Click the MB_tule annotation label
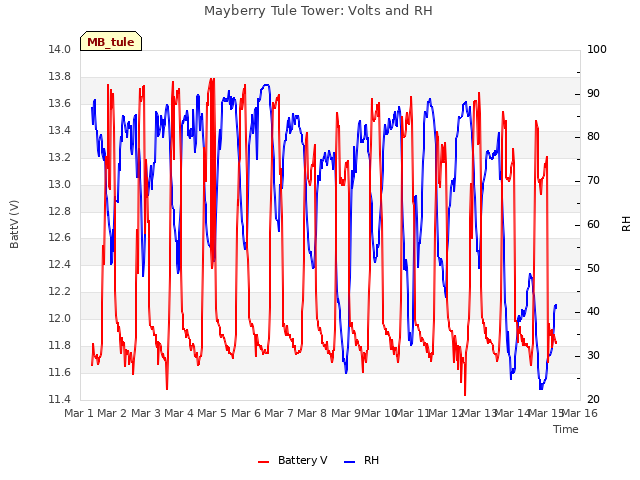Image resolution: width=640 pixels, height=480 pixels. (x=111, y=41)
